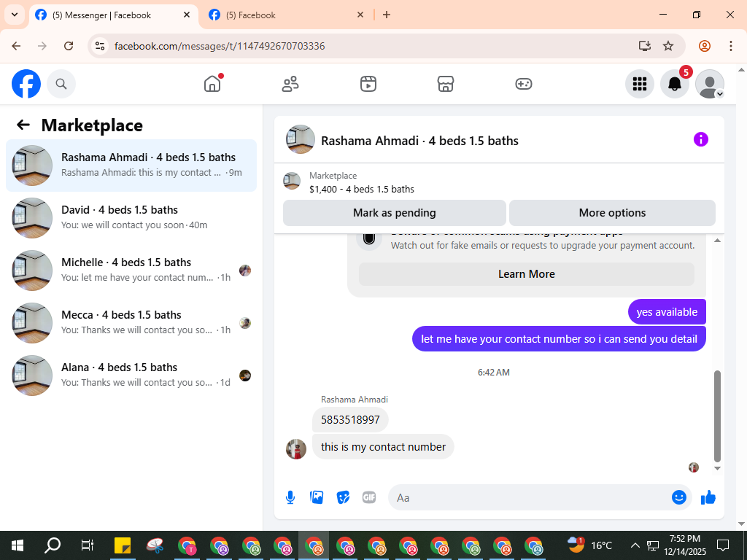
Task: Open Windows taskbar search
Action: [53, 545]
